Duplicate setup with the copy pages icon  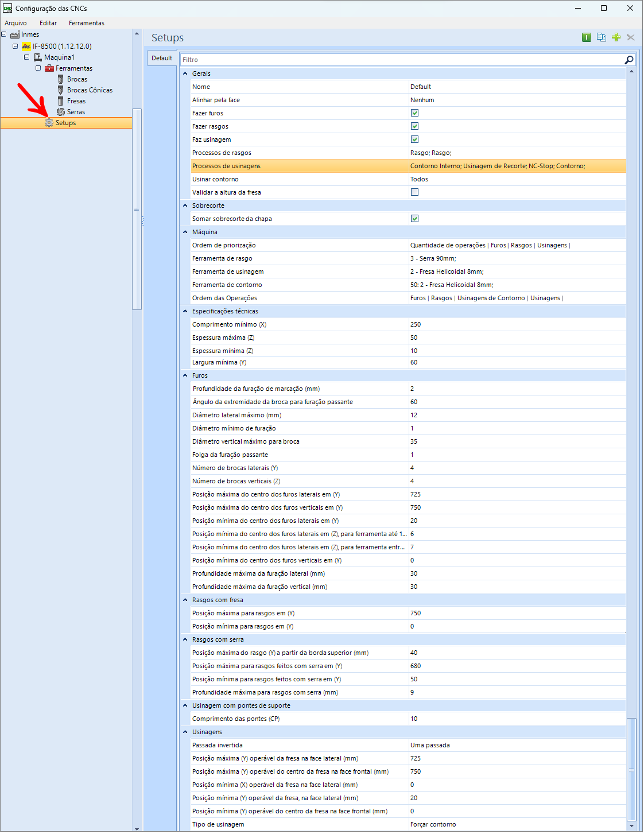click(602, 37)
